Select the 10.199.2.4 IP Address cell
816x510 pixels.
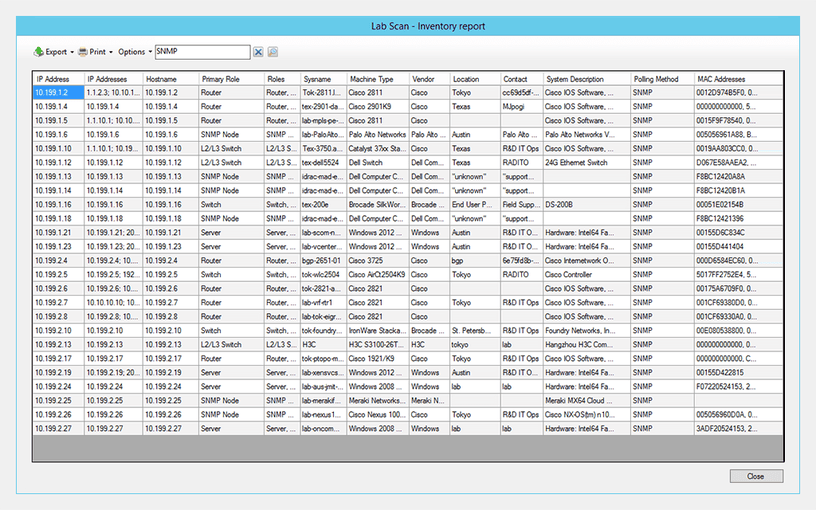click(x=59, y=261)
